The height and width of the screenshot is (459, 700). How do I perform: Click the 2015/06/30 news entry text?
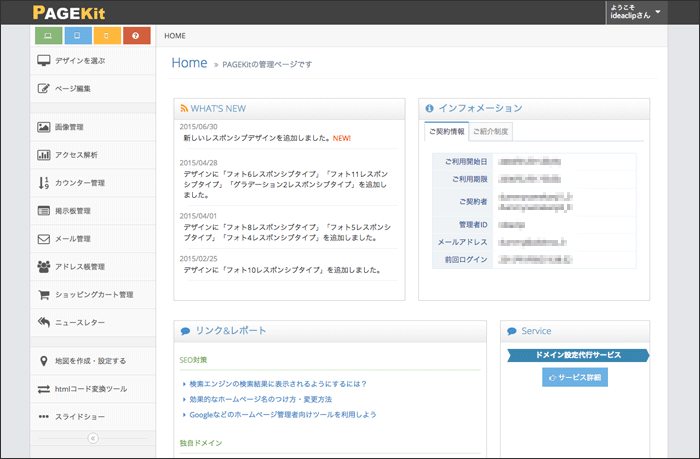258,138
